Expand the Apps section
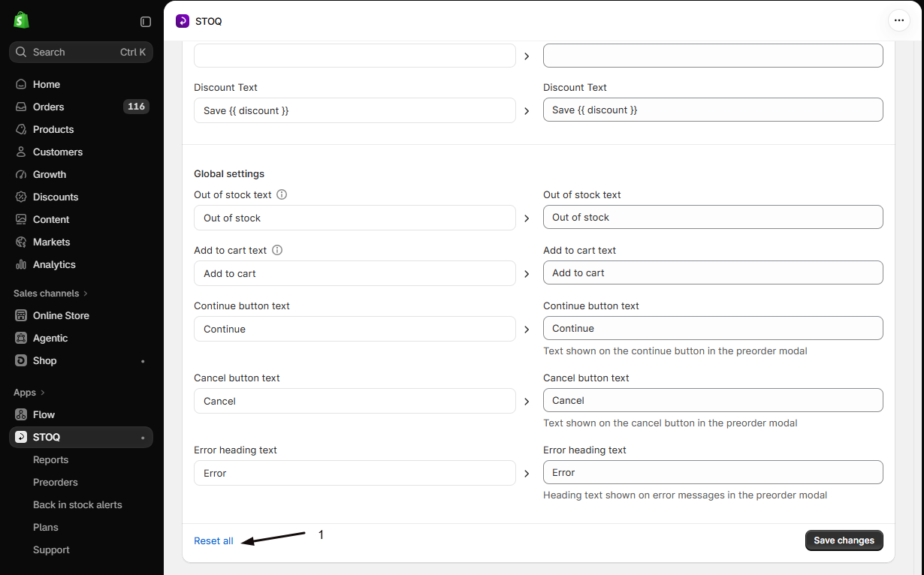Image resolution: width=924 pixels, height=575 pixels. (x=29, y=392)
